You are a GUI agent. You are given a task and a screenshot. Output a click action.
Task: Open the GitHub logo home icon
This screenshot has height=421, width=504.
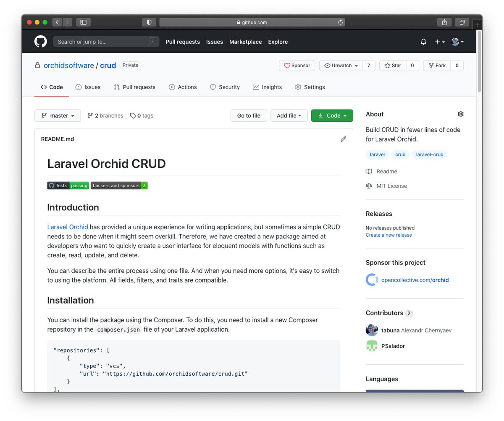tap(41, 42)
